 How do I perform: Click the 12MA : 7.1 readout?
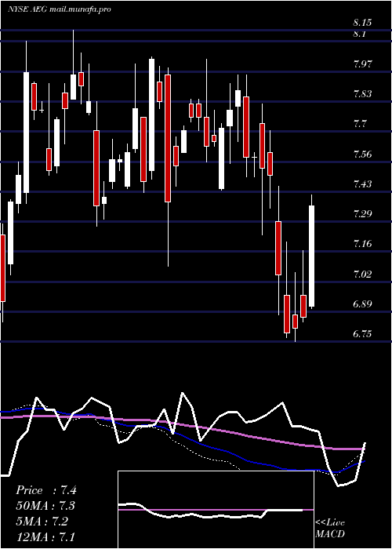(45, 536)
